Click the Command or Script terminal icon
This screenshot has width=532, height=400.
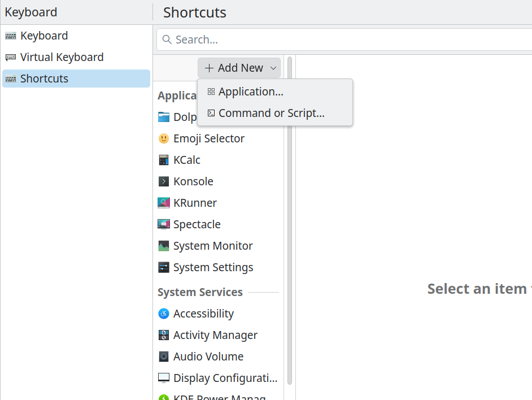[211, 113]
